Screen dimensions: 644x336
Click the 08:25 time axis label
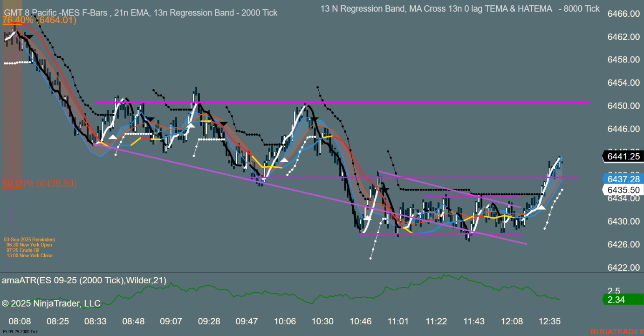[x=58, y=322]
